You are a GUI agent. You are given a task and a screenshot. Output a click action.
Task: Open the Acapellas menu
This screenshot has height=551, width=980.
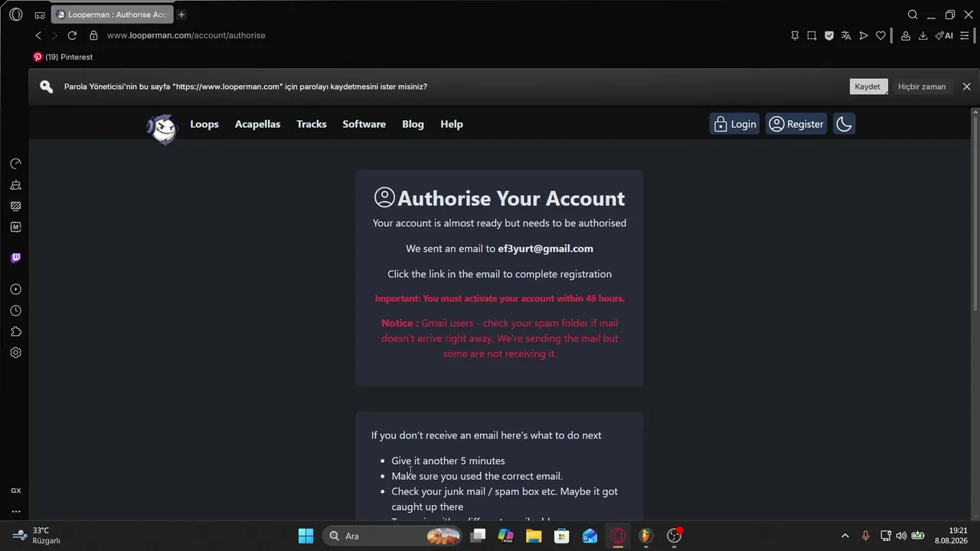click(257, 124)
